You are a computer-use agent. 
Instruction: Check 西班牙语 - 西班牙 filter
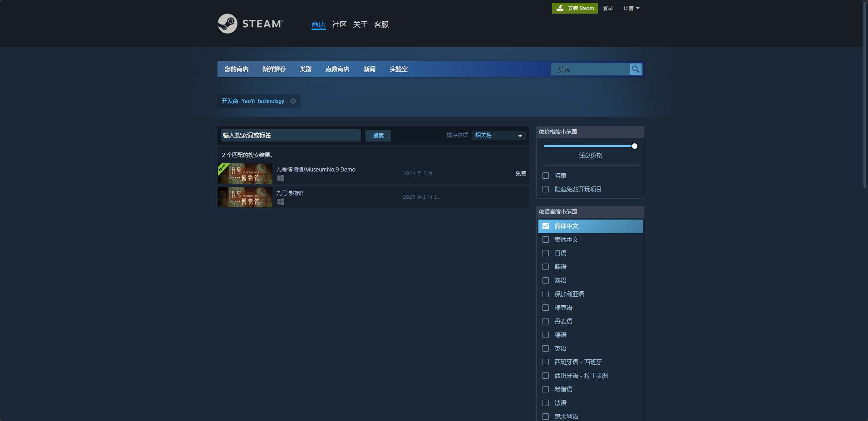point(546,362)
